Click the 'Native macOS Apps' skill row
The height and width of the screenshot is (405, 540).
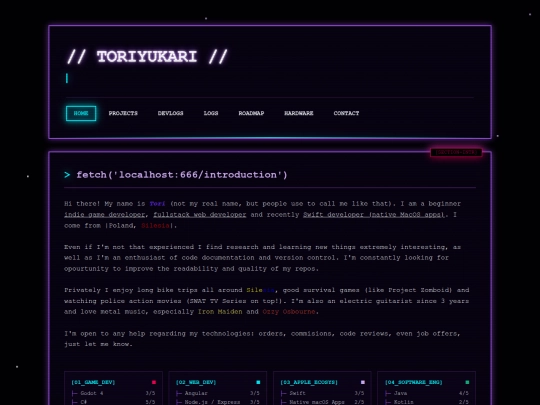tap(322, 402)
